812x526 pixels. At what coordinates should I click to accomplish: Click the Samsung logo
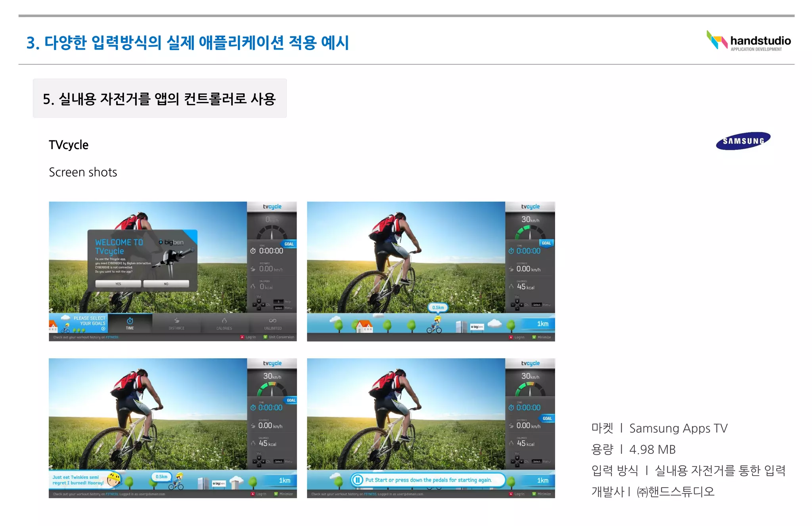click(x=743, y=141)
